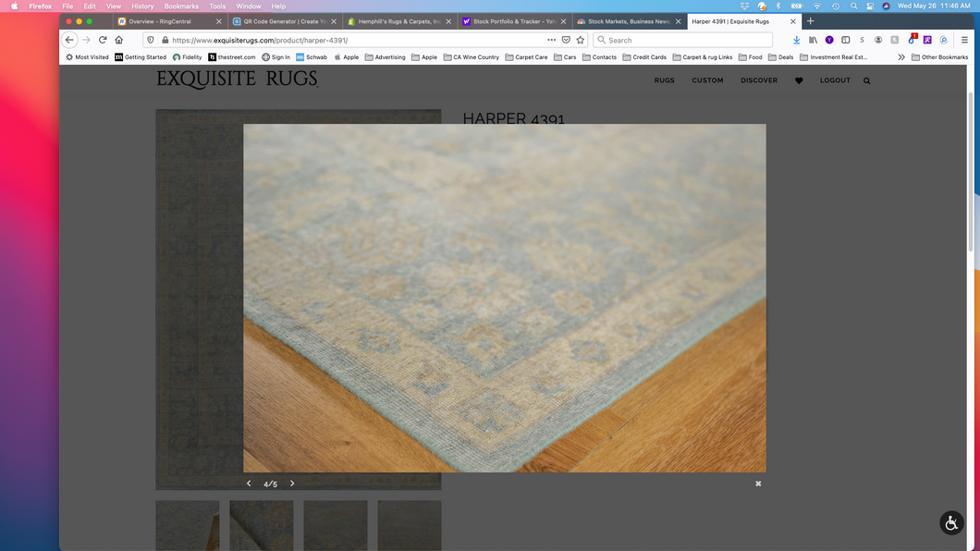Show next lightbox image
The height and width of the screenshot is (551, 980).
(x=292, y=484)
